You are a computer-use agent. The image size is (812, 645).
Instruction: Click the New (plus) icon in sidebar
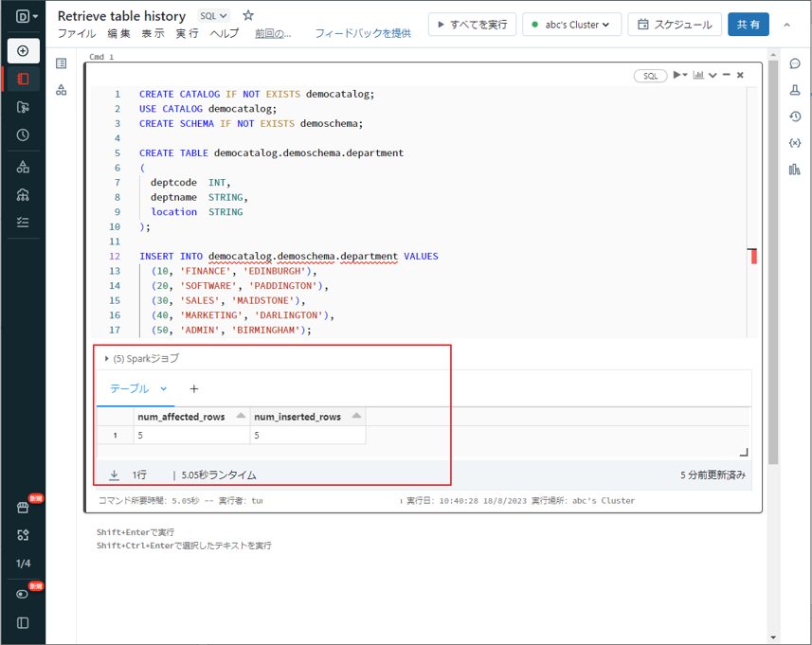click(23, 51)
